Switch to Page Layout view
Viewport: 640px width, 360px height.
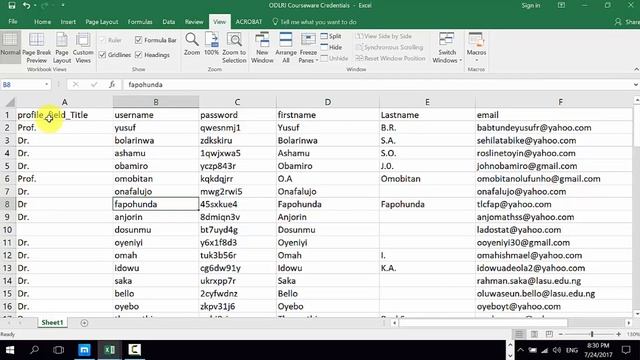tap(62, 48)
